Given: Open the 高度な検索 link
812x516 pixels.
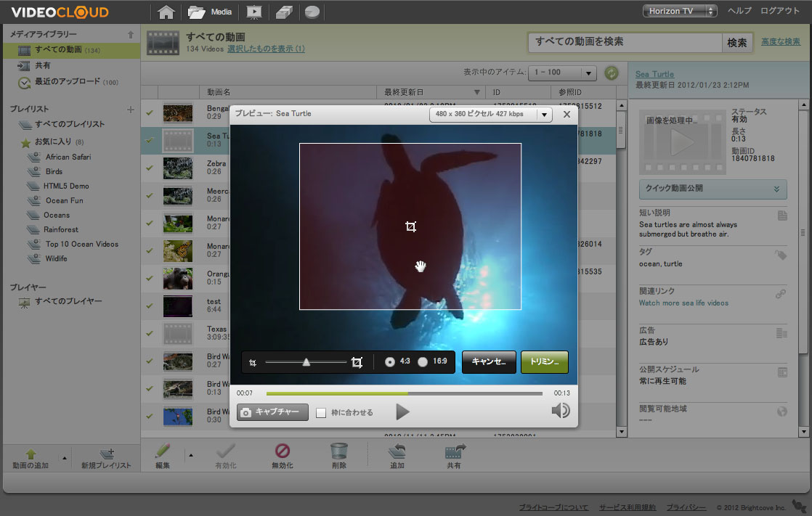Looking at the screenshot, I should point(781,42).
